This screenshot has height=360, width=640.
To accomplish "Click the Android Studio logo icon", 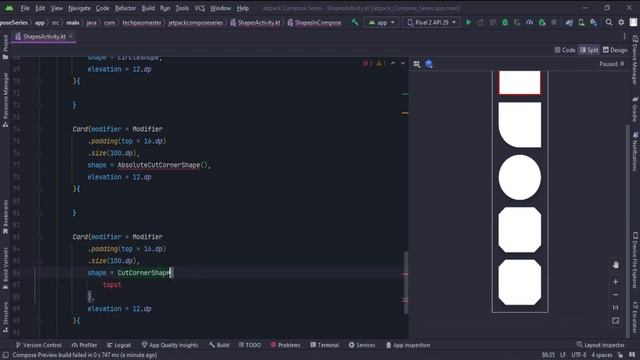I will (9, 8).
